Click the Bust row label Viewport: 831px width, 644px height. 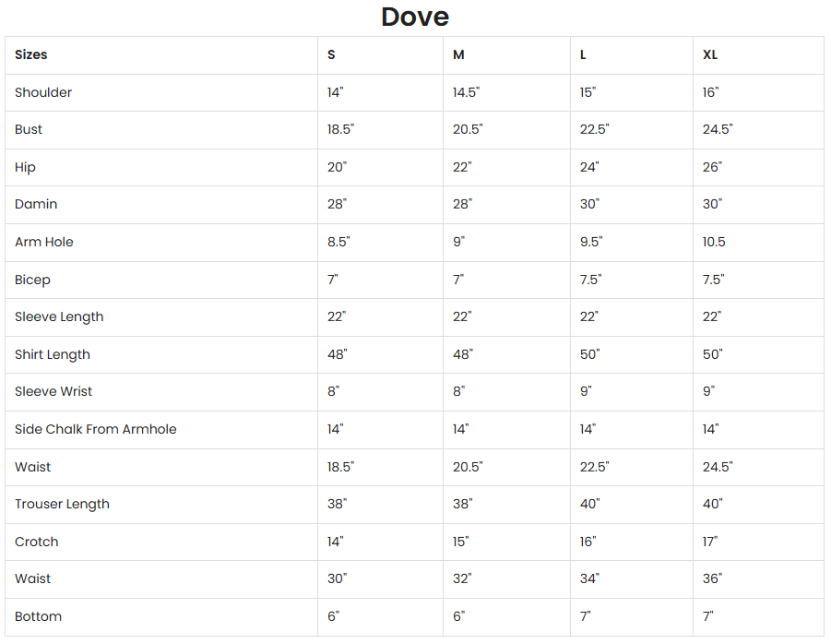[29, 129]
